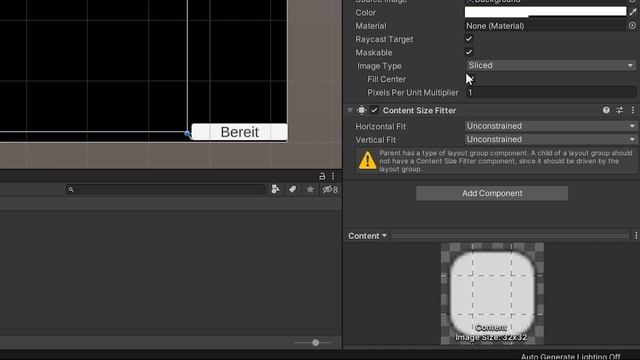Collapse the Content Size Fitter foldout

tap(350, 110)
